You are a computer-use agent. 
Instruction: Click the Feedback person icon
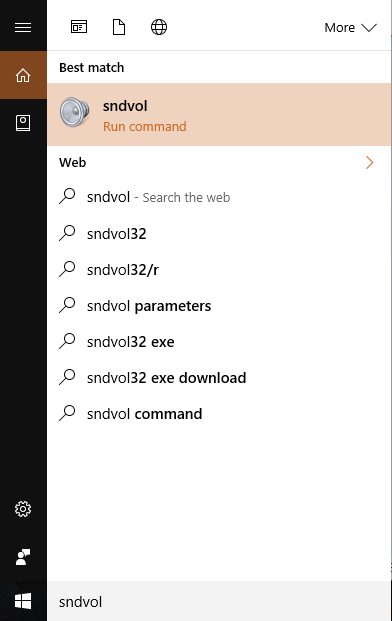(23, 557)
